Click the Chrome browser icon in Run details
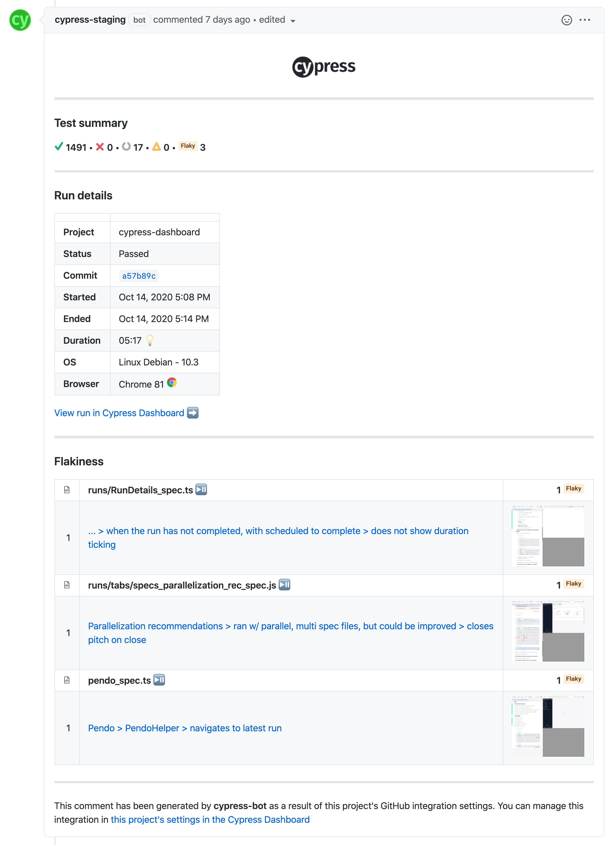The height and width of the screenshot is (845, 616). 172,383
